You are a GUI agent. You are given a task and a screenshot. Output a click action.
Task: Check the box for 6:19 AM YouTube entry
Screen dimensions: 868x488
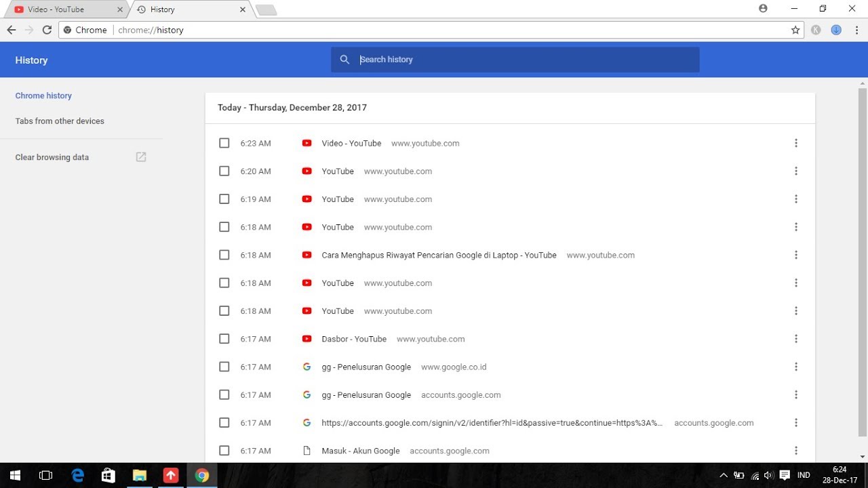224,199
